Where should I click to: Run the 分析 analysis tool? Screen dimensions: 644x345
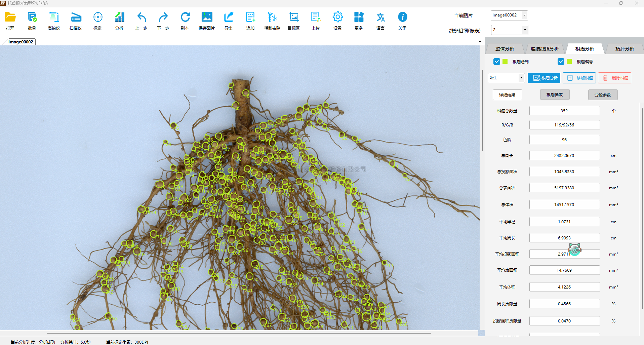point(119,17)
